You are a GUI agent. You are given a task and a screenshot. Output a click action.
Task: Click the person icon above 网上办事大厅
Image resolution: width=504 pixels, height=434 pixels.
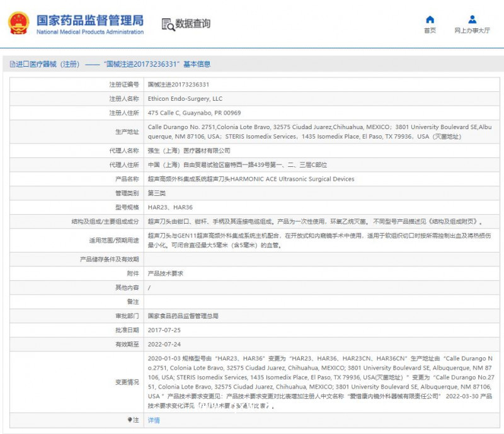[471, 18]
